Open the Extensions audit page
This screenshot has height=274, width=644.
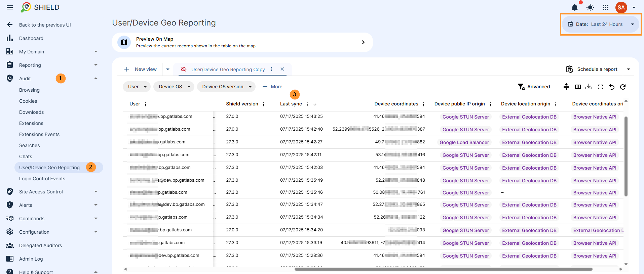31,123
